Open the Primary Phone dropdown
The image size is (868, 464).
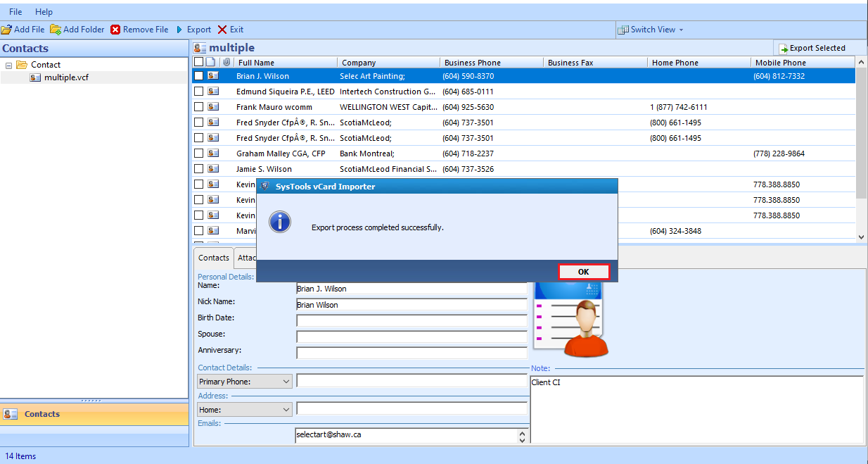[286, 382]
